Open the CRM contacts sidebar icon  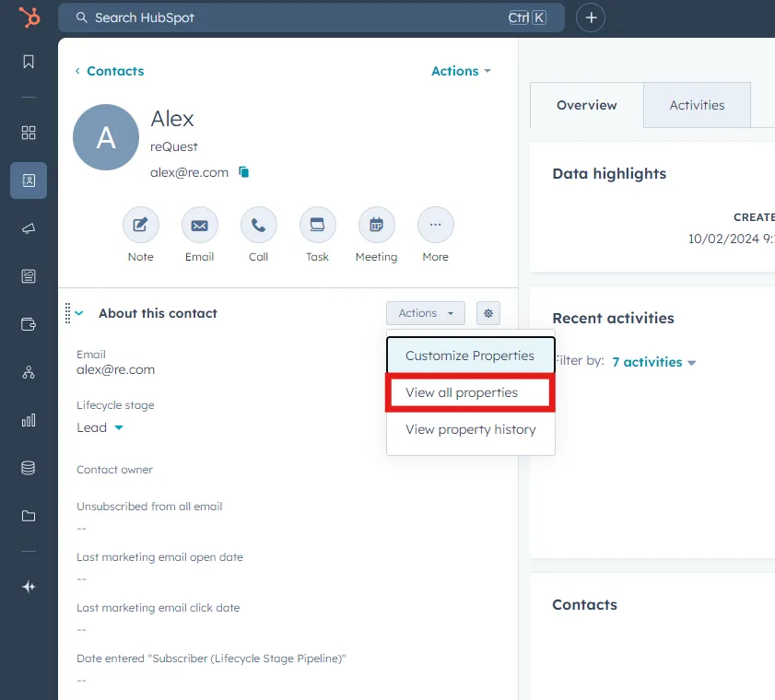click(29, 181)
